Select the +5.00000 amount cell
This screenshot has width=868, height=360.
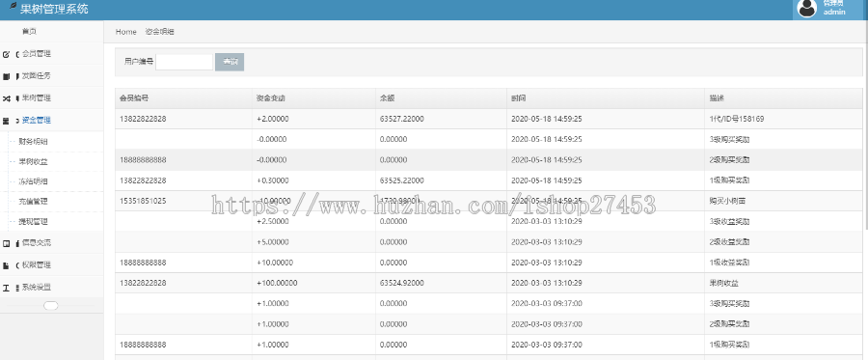point(272,242)
